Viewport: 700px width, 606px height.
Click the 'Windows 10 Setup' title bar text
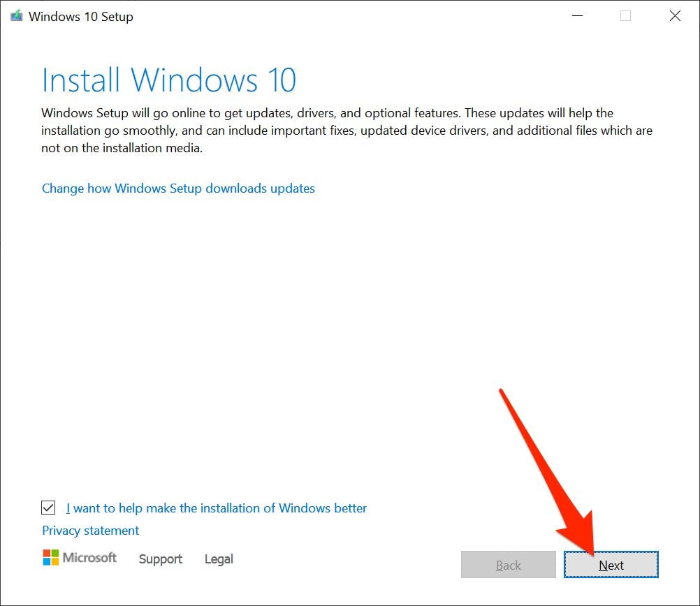80,17
